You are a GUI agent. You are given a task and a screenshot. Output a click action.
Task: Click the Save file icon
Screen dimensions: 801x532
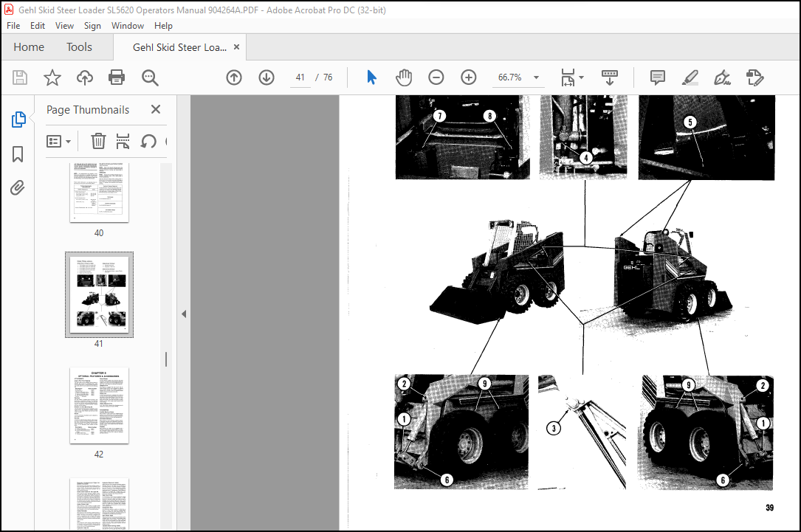pos(20,77)
